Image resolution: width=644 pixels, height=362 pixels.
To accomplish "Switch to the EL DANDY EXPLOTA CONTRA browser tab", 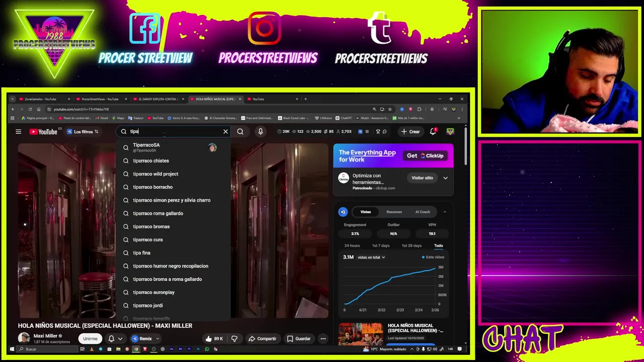I will (x=157, y=99).
